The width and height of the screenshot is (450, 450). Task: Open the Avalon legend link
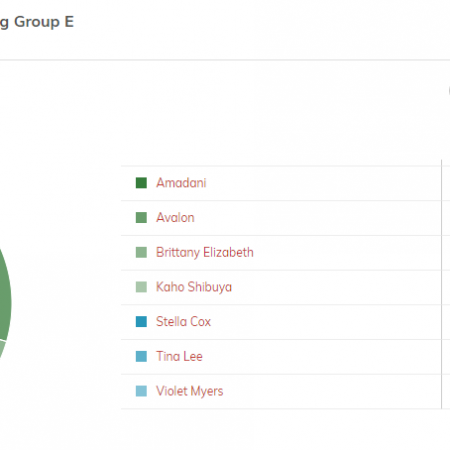(x=175, y=218)
